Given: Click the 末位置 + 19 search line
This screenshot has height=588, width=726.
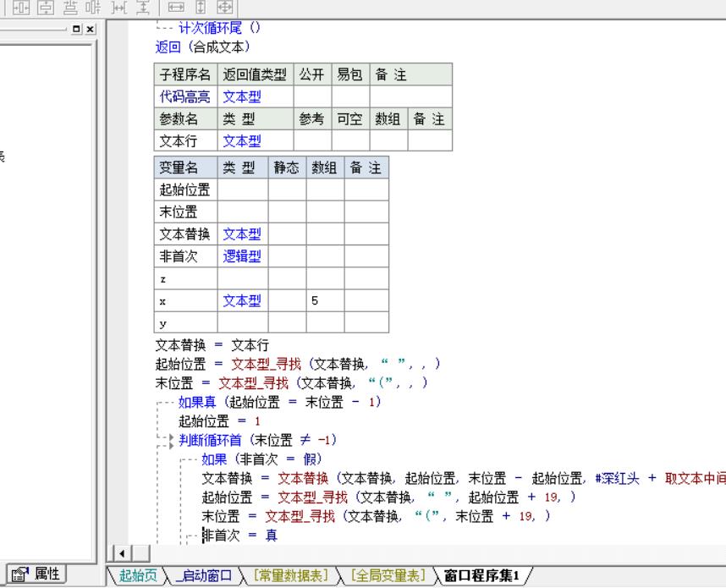Looking at the screenshot, I should point(376,516).
